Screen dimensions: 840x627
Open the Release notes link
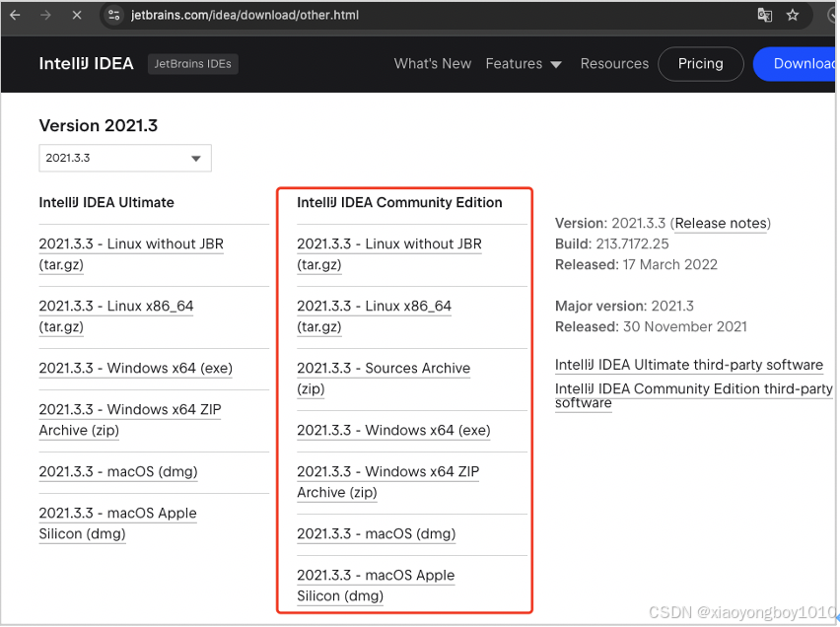[721, 223]
